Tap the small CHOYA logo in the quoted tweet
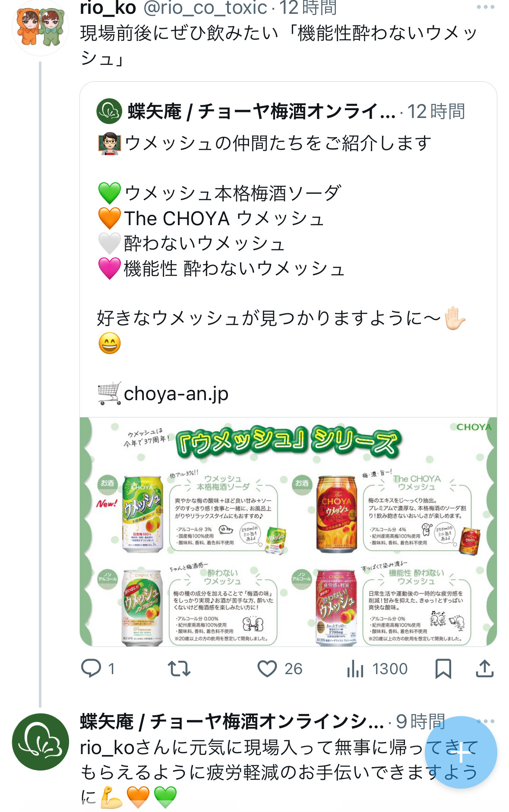The height and width of the screenshot is (812, 509). (x=109, y=111)
